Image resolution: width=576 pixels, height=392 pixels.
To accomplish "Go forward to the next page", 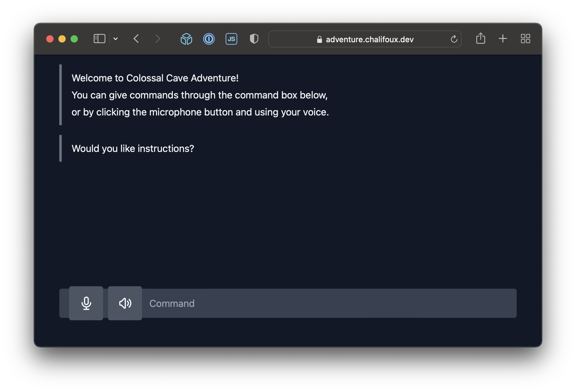I will (x=157, y=39).
